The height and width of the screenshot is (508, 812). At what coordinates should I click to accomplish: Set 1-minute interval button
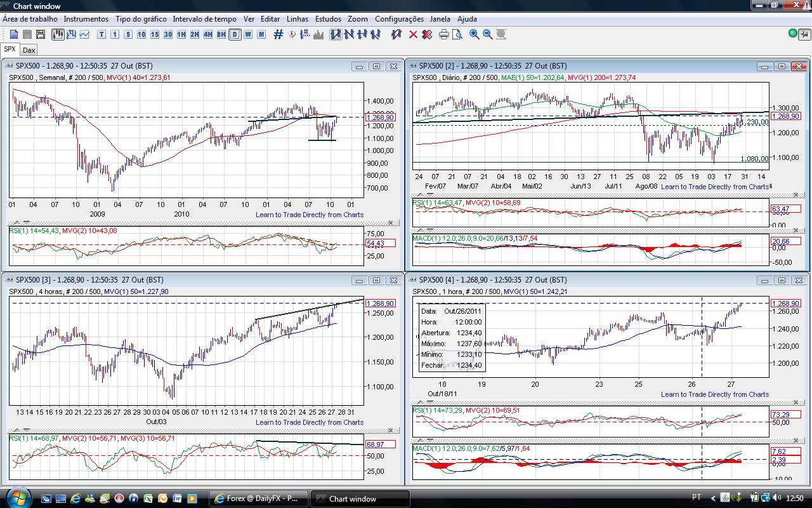click(x=115, y=34)
